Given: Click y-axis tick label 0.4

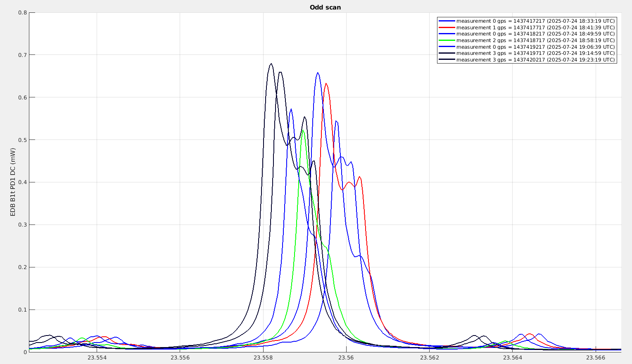Looking at the screenshot, I should (x=23, y=182).
